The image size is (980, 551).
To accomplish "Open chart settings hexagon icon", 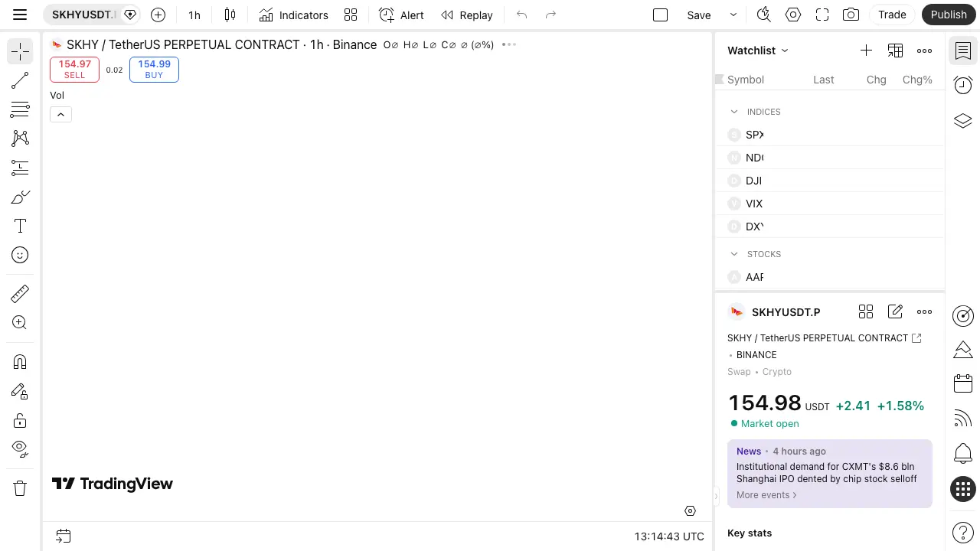I will (x=793, y=15).
